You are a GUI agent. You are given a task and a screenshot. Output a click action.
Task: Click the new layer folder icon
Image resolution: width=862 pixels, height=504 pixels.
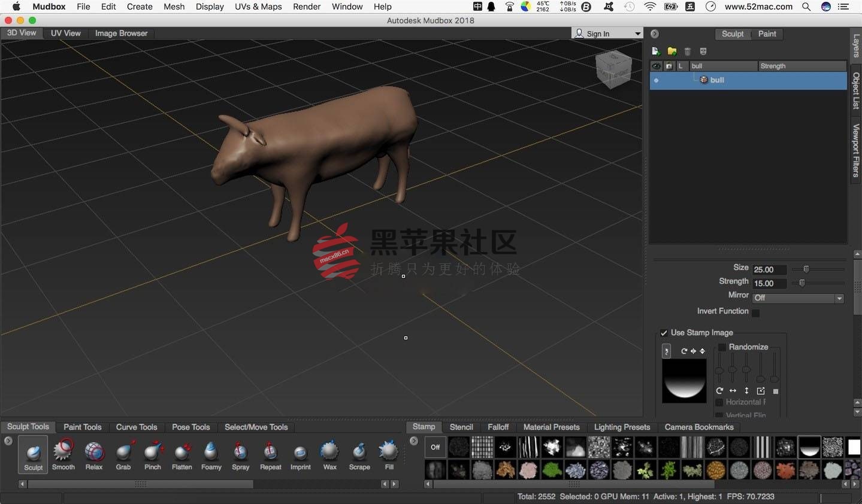(672, 51)
